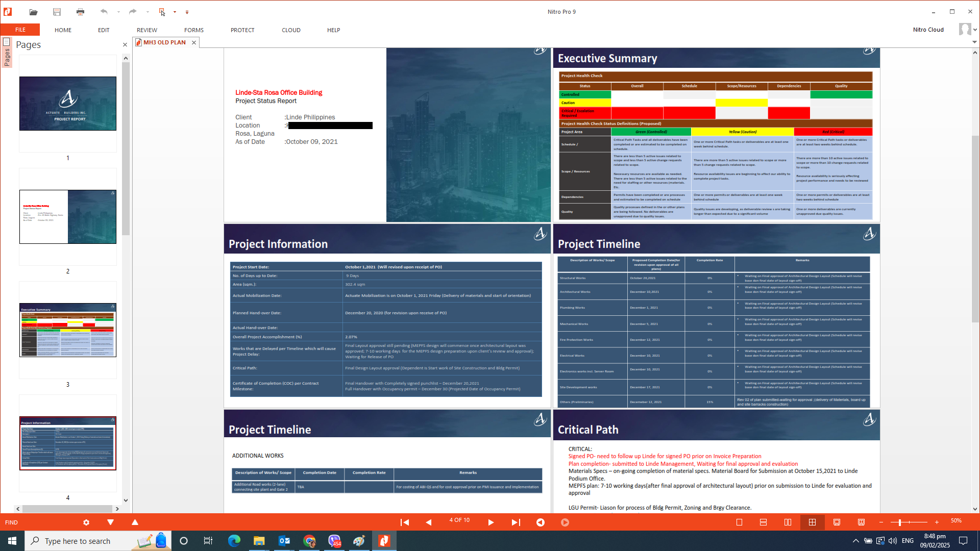The width and height of the screenshot is (980, 551).
Task: Go to the next page
Action: point(491,522)
